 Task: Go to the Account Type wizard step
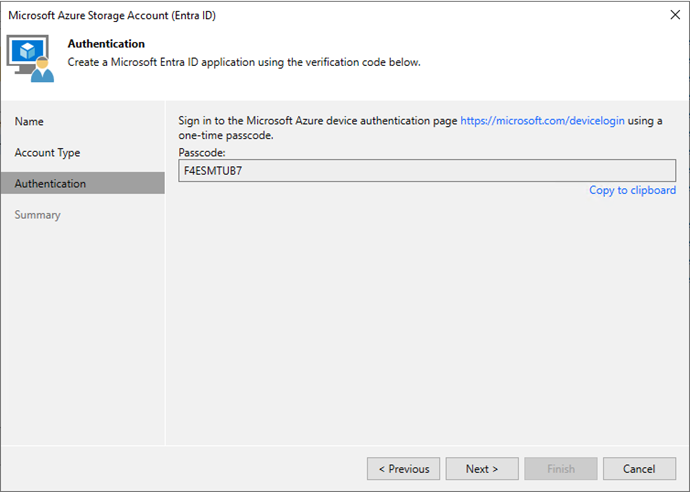pyautogui.click(x=47, y=153)
